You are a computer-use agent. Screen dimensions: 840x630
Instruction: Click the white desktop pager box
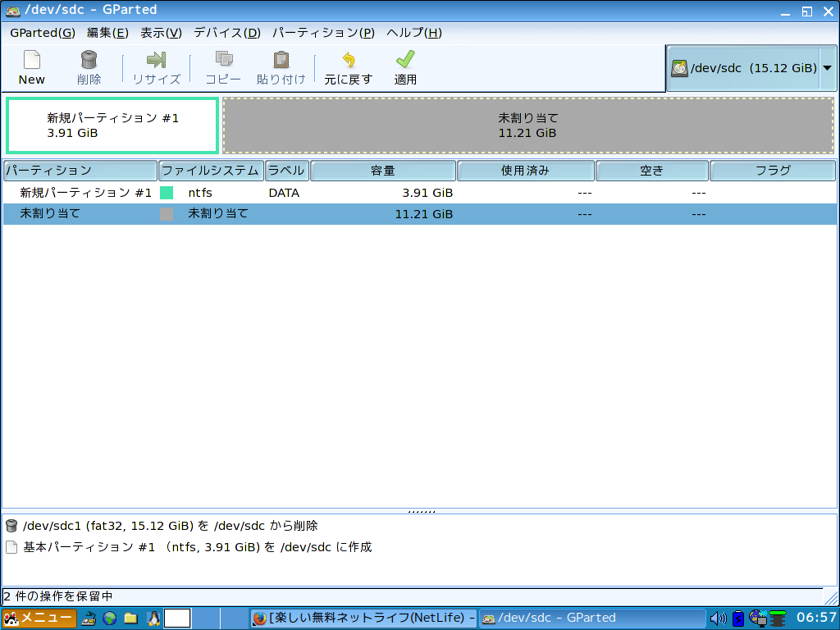pyautogui.click(x=177, y=619)
